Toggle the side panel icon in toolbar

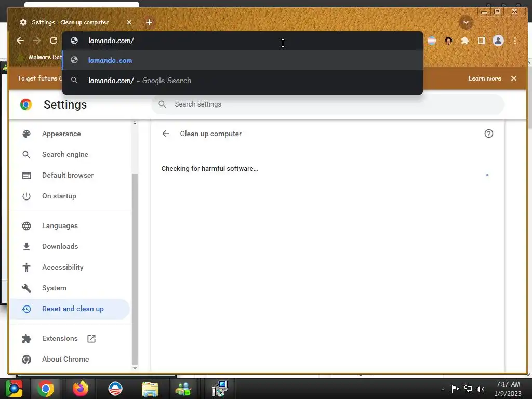tap(481, 41)
